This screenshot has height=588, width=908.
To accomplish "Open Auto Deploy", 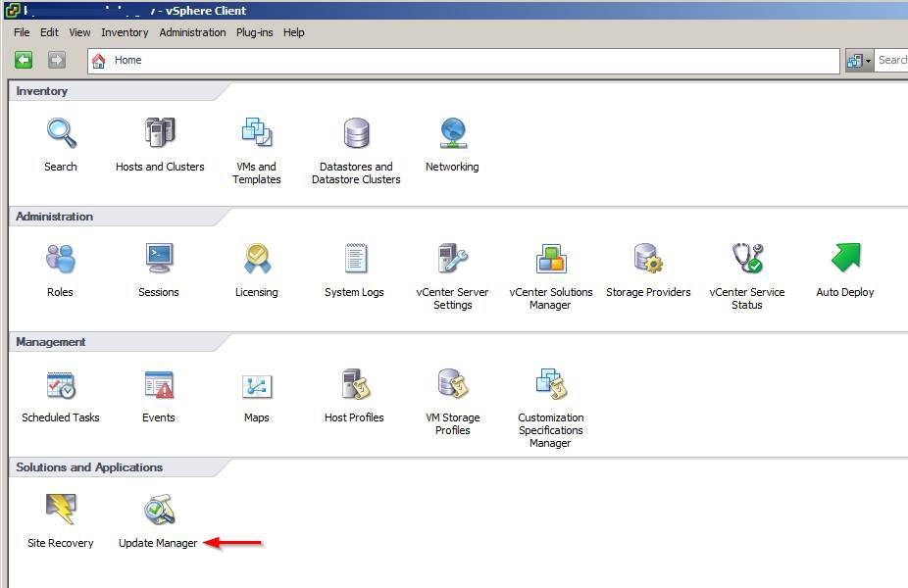I will click(x=845, y=258).
